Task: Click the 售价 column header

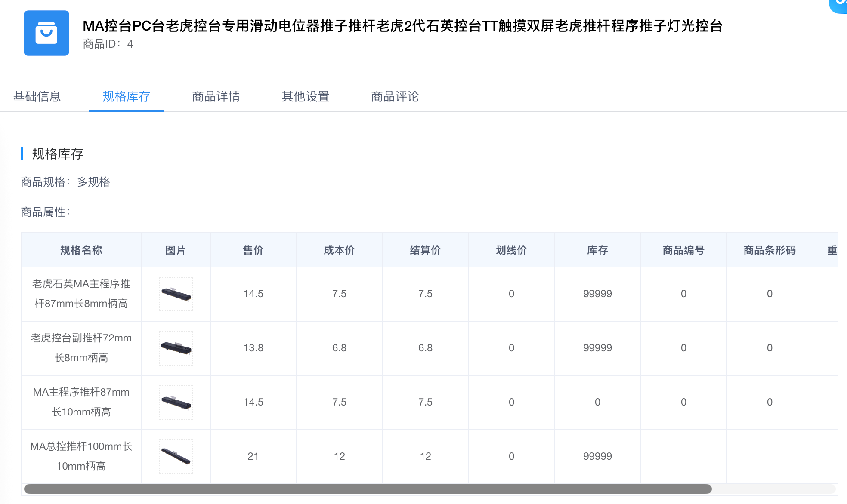Action: pyautogui.click(x=253, y=250)
